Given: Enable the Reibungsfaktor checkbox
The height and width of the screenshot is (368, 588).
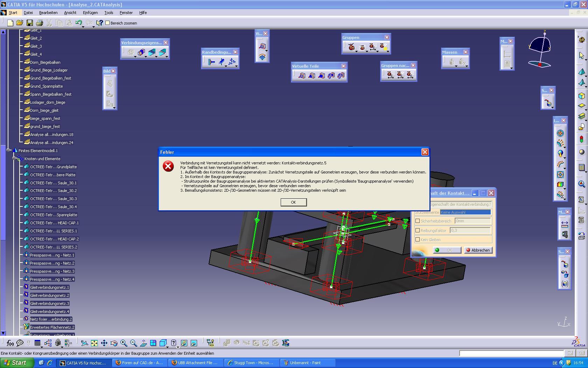Looking at the screenshot, I should pyautogui.click(x=418, y=230).
